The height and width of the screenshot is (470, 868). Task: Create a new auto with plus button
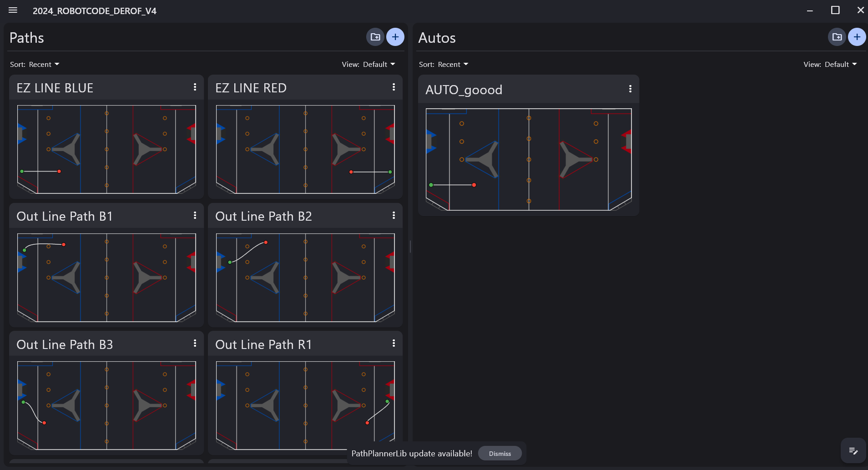(857, 37)
